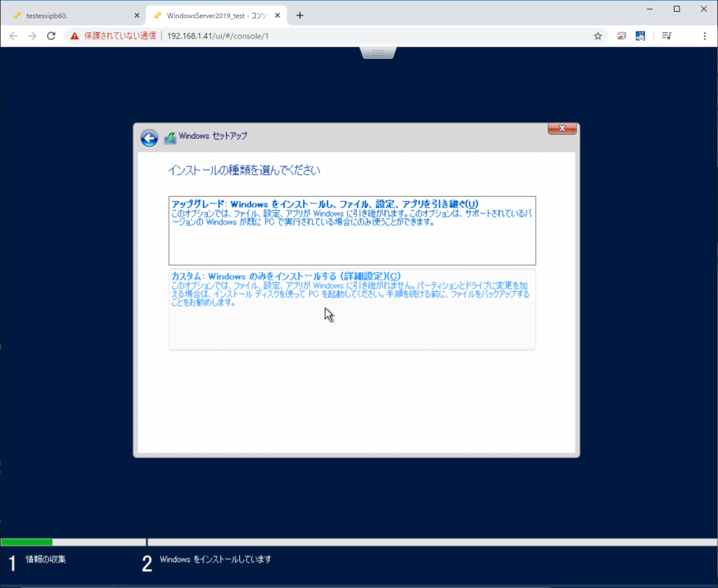Click the blue extension icon in toolbar
This screenshot has height=588, width=718.
click(x=640, y=36)
